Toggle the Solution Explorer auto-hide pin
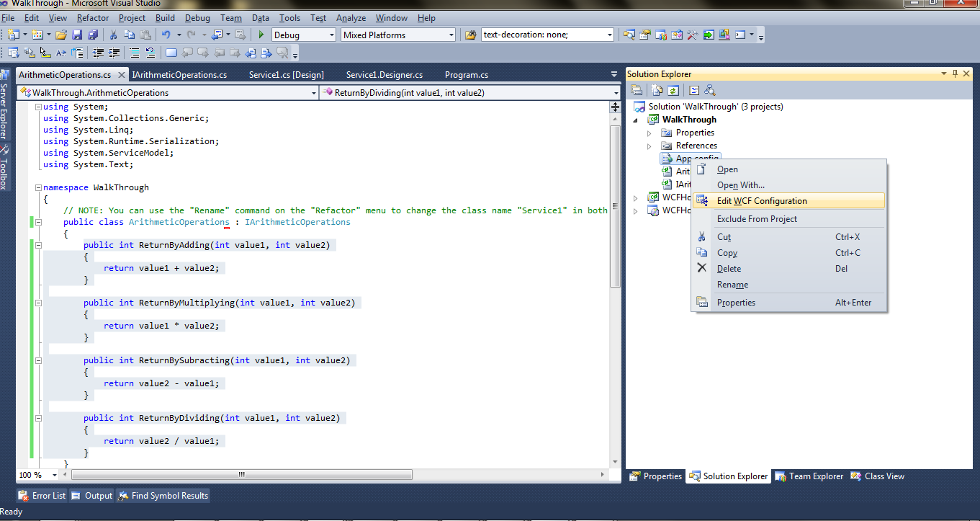The width and height of the screenshot is (980, 521). (x=956, y=74)
